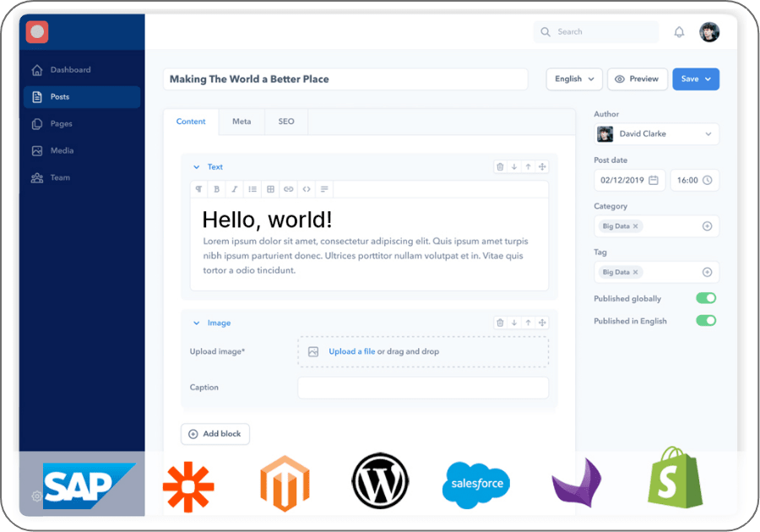Open the Author dropdown showing David Clarke
This screenshot has height=532, width=760.
(x=657, y=133)
